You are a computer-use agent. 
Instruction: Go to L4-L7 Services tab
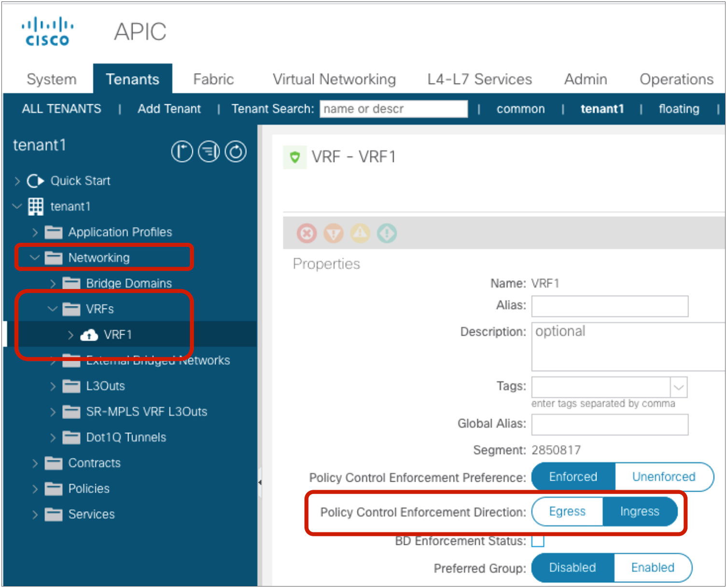coord(479,79)
